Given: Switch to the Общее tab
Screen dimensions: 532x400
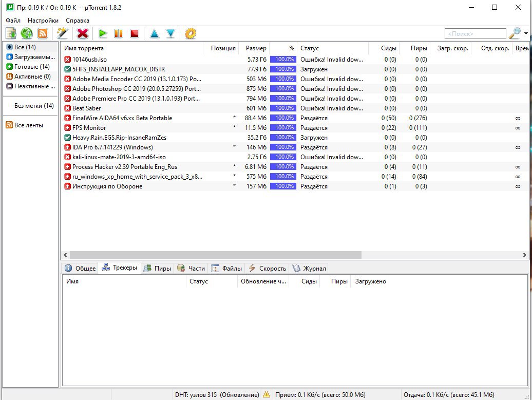Looking at the screenshot, I should coord(81,269).
